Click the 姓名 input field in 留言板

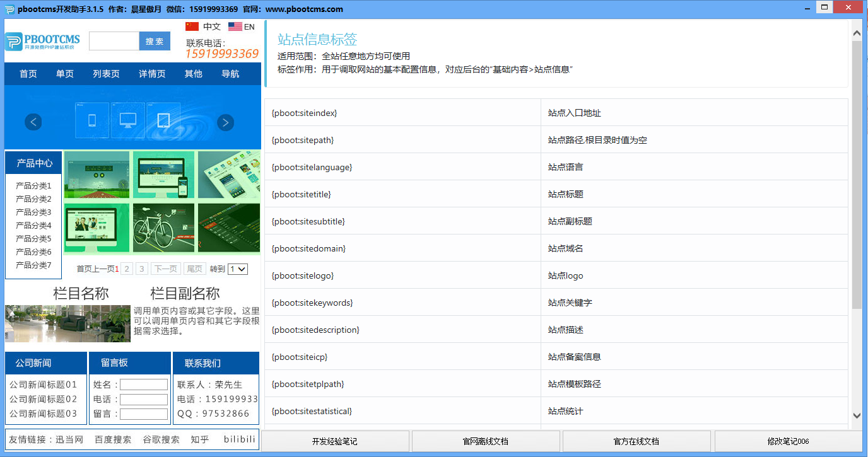tap(144, 384)
